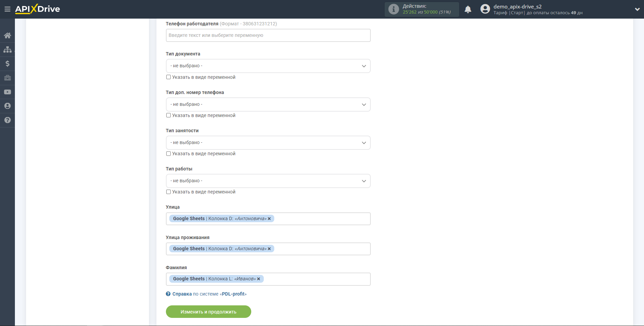Open the help question mark icon in sidebar
This screenshot has height=326, width=644.
(x=7, y=120)
